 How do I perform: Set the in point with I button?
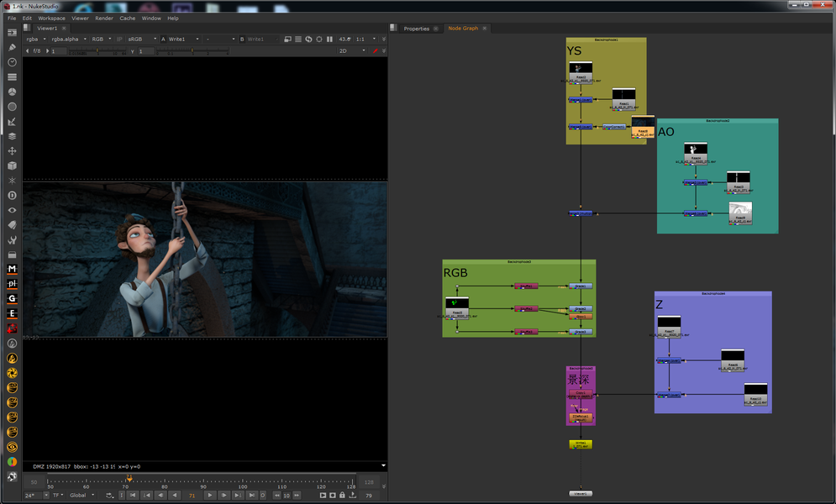[x=122, y=495]
